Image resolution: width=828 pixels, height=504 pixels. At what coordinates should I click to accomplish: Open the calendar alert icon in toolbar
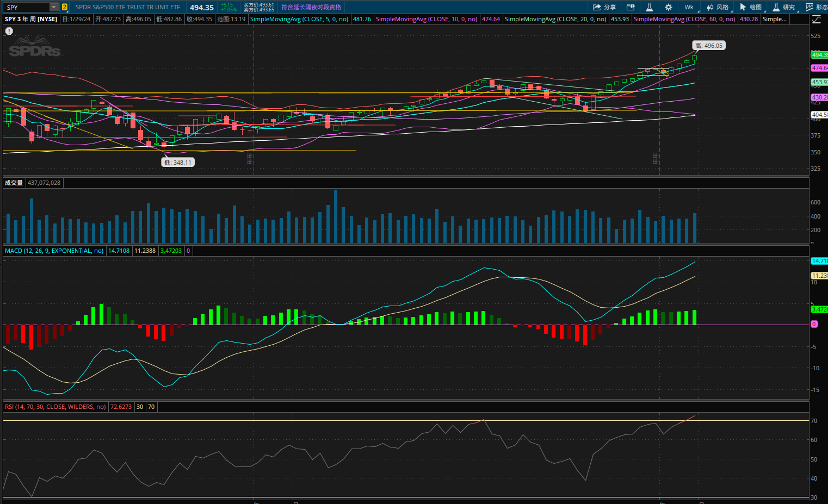click(631, 7)
